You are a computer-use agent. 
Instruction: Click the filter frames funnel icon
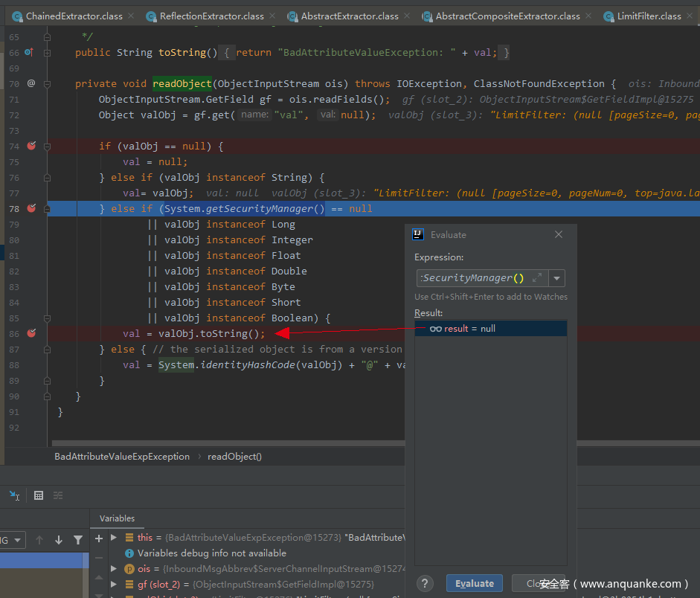pyautogui.click(x=78, y=540)
